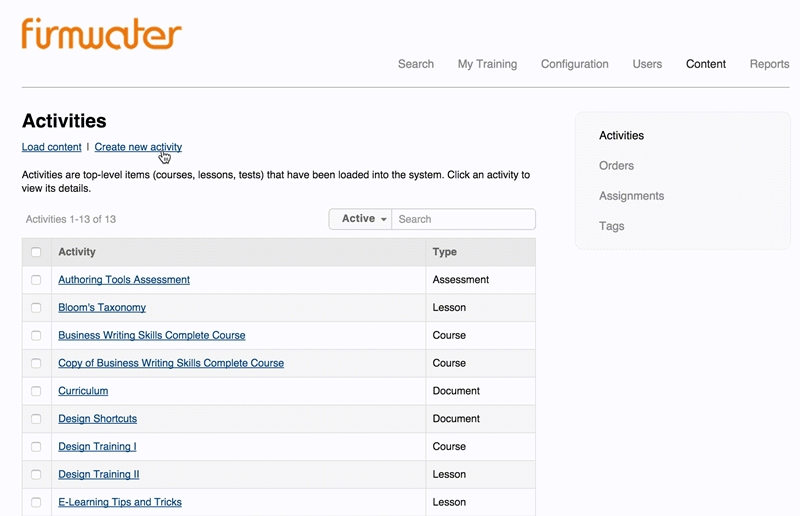Select the Bloom's Taxonomy row checkbox

(36, 308)
